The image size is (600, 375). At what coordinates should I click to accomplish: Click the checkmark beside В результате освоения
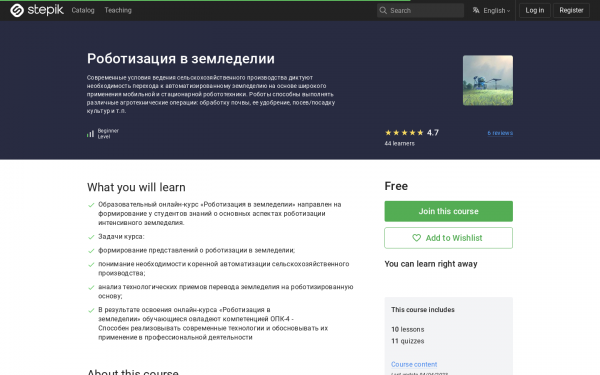tap(91, 310)
